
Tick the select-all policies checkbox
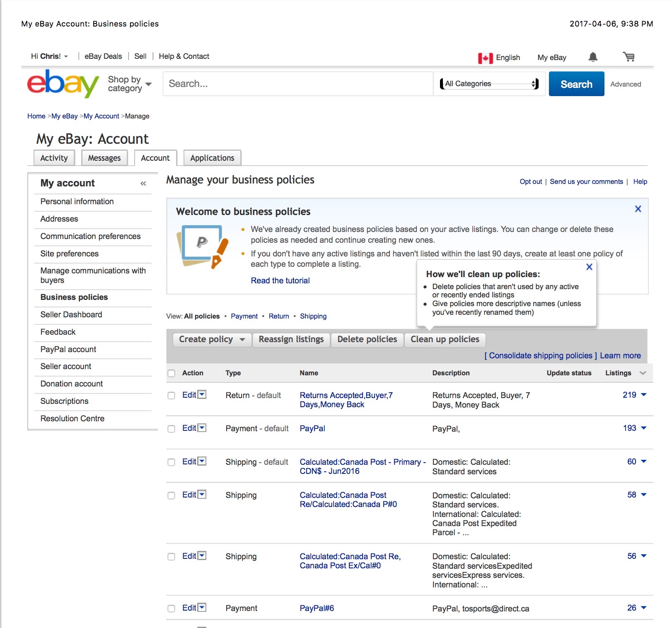pos(171,373)
